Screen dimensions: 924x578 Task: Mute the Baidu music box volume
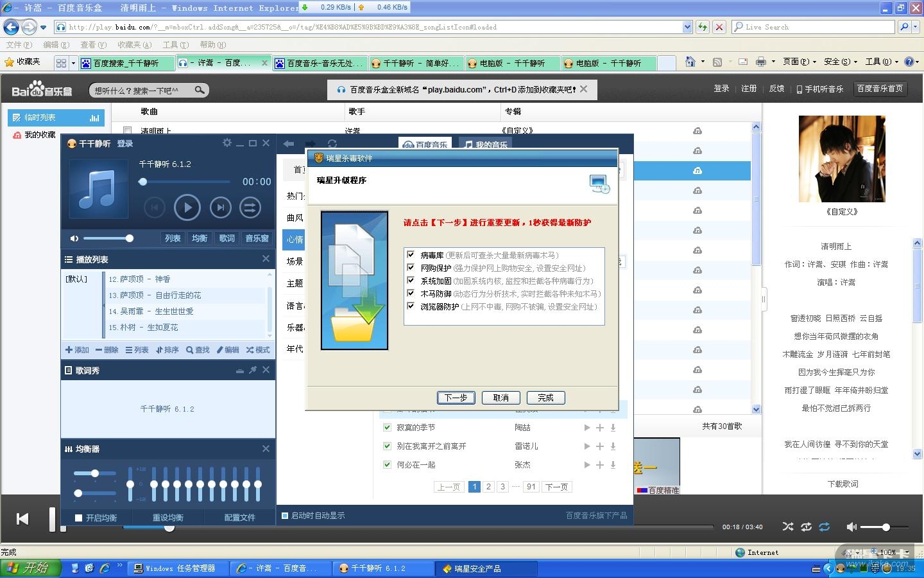851,527
